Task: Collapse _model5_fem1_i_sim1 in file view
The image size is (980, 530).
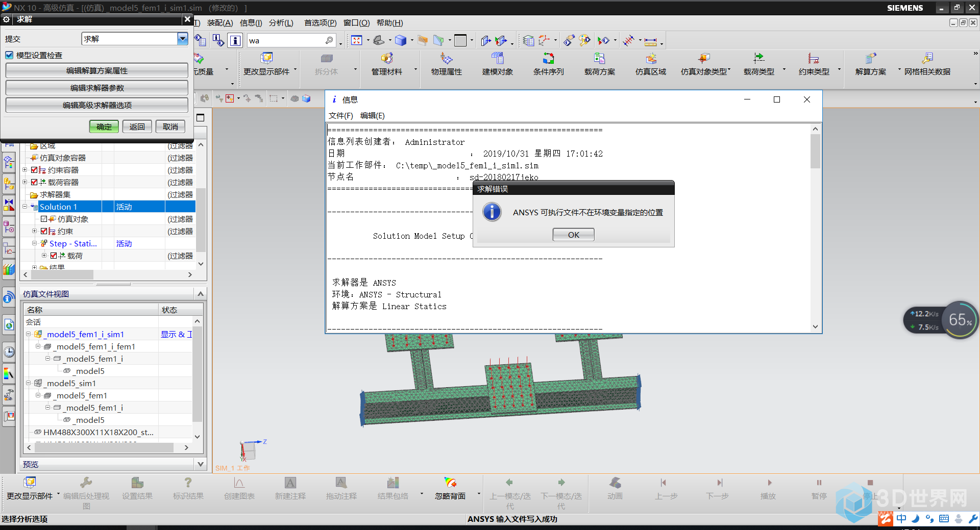Action: (29, 334)
